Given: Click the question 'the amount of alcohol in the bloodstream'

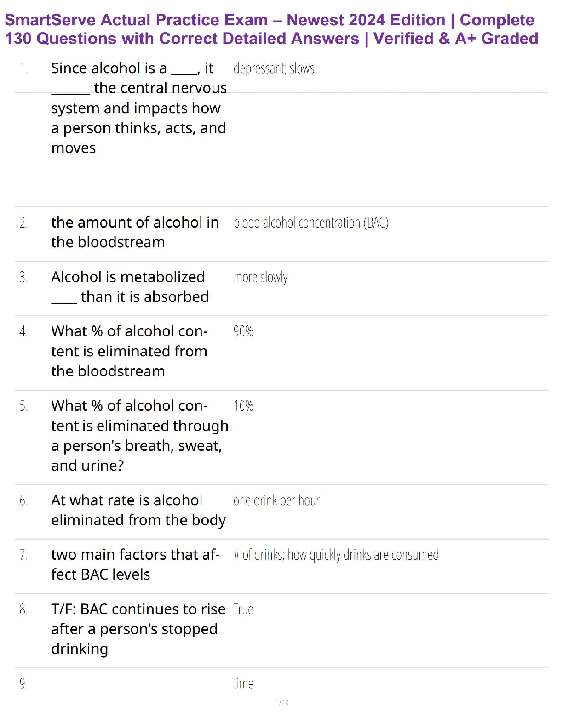Looking at the screenshot, I should [x=135, y=232].
